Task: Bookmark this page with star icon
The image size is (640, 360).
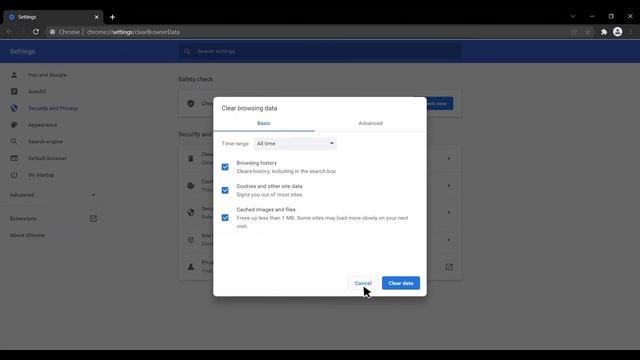Action: (x=588, y=32)
